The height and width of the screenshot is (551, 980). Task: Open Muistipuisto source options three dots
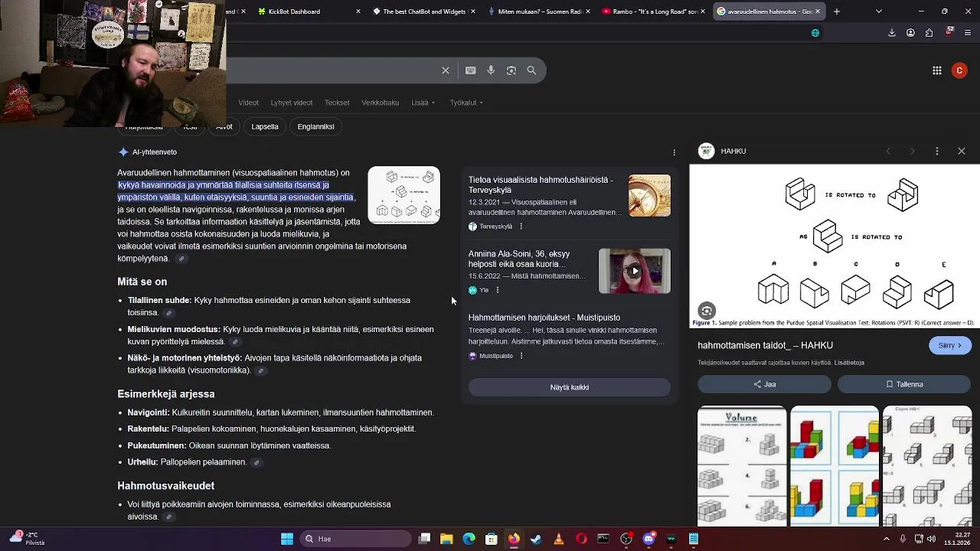(521, 356)
